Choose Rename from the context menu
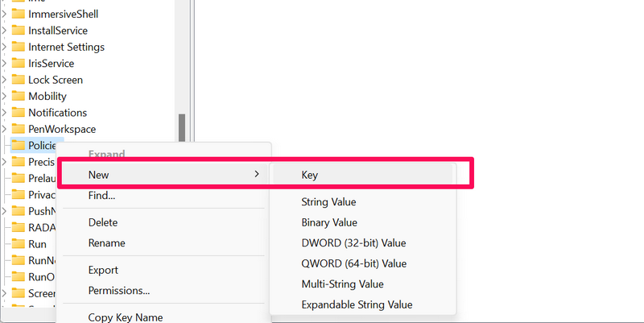 (x=106, y=243)
